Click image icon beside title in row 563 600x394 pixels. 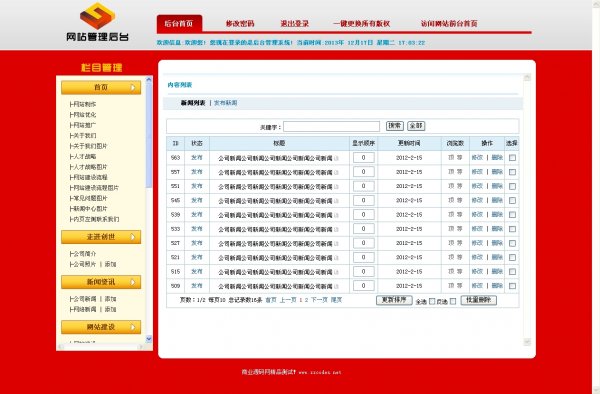[x=336, y=158]
